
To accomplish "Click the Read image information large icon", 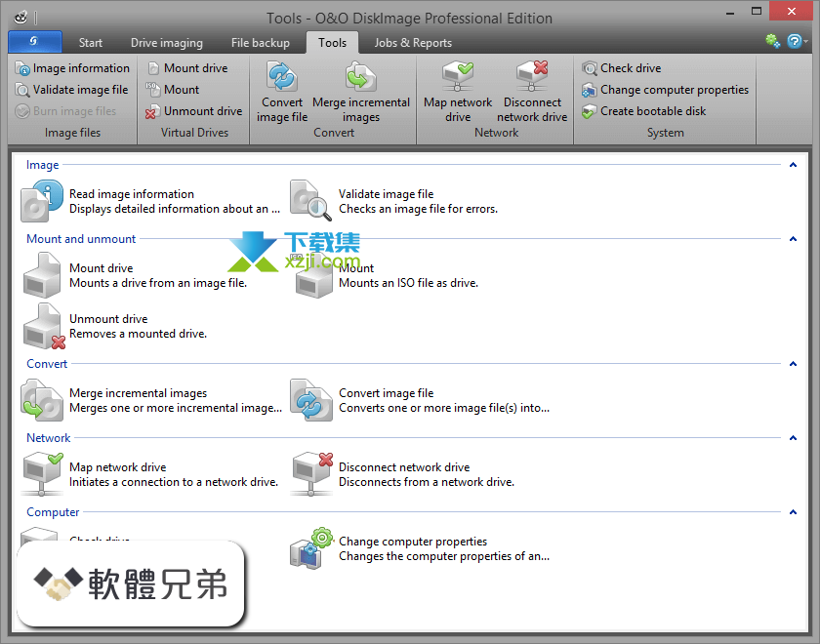I will [42, 201].
